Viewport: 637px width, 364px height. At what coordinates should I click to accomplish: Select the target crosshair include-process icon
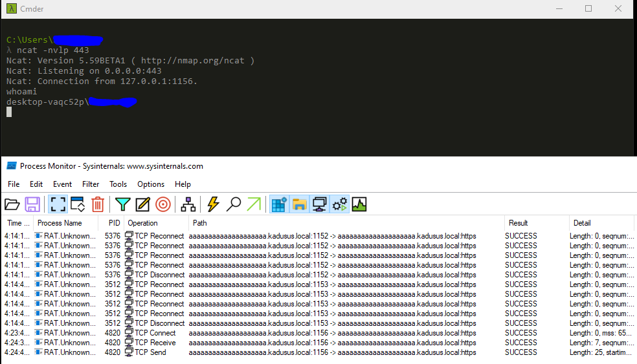163,204
